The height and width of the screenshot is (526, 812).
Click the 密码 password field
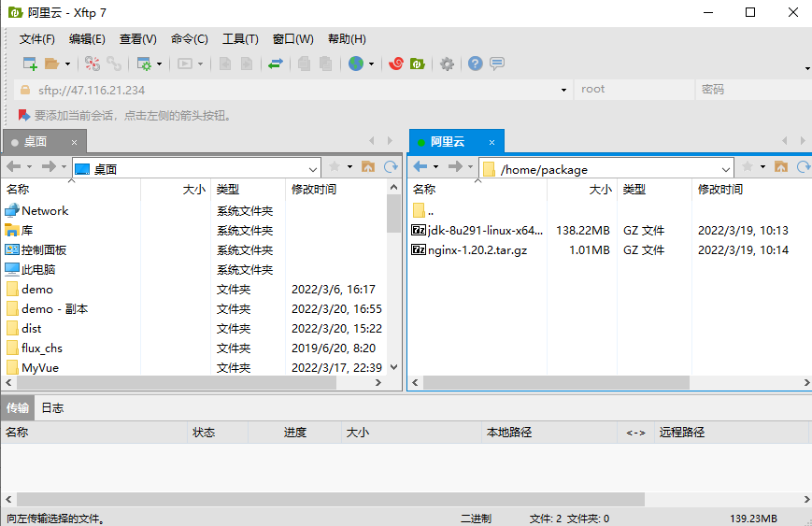tap(753, 90)
